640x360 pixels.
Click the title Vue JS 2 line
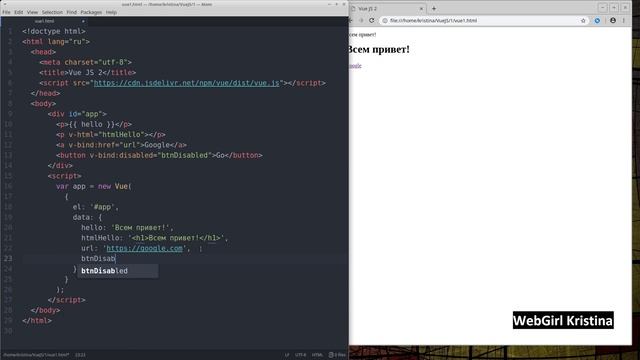tap(88, 73)
